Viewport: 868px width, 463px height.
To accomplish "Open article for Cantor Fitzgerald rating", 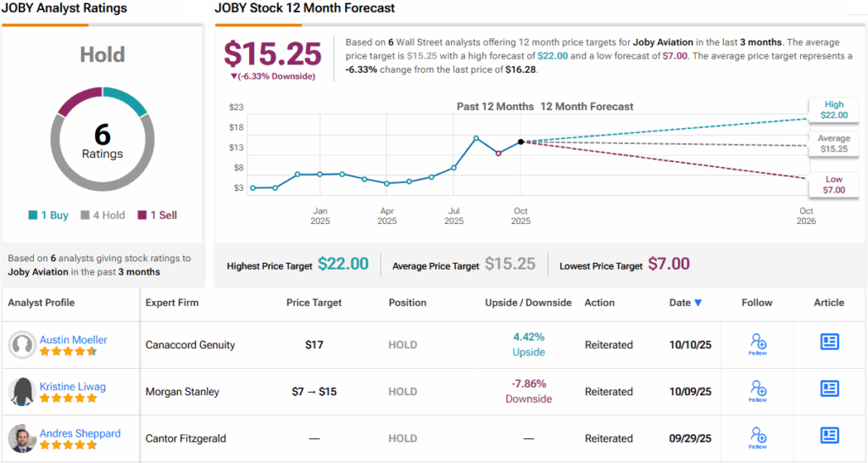I will coord(829,435).
